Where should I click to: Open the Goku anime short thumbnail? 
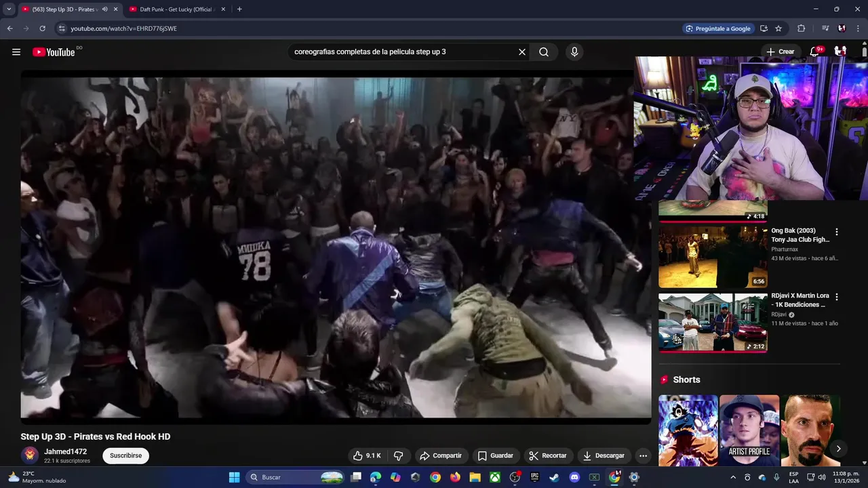point(688,430)
